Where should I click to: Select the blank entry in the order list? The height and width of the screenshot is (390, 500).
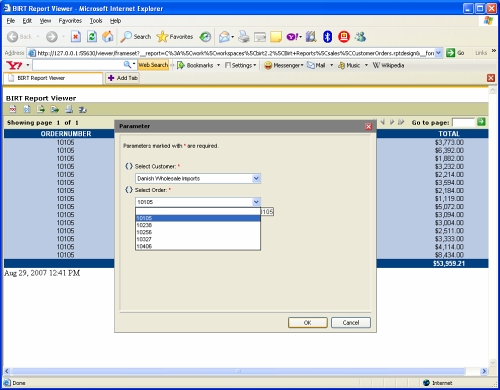[x=198, y=211]
